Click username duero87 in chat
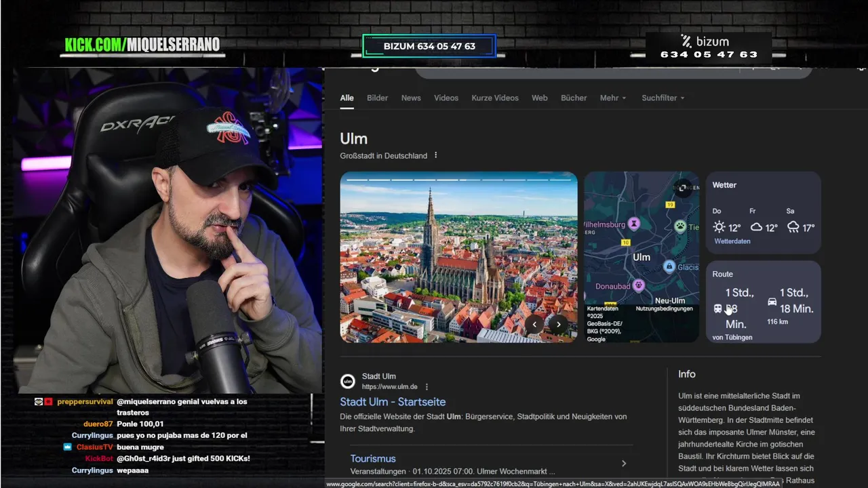Screen dimensions: 868x488 (98, 424)
